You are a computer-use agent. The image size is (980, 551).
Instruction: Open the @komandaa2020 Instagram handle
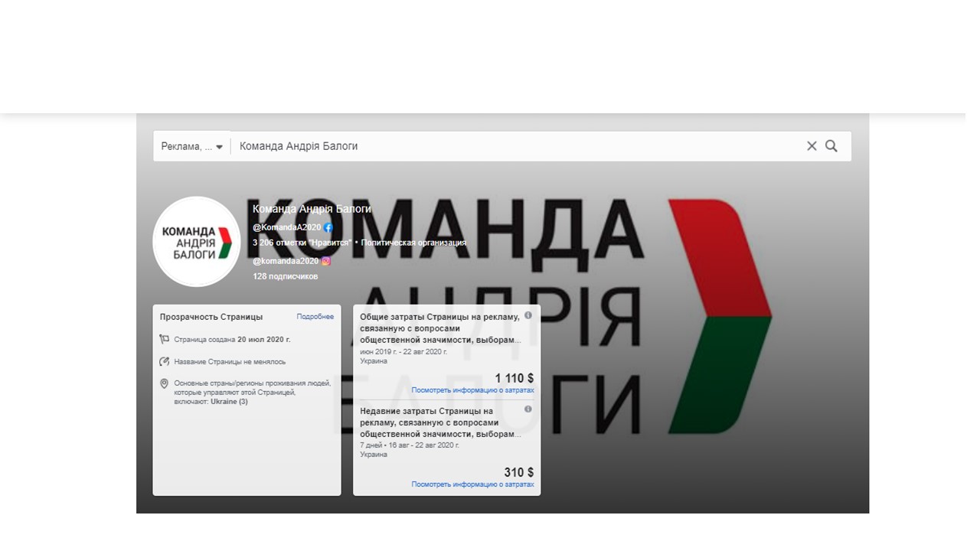[286, 261]
